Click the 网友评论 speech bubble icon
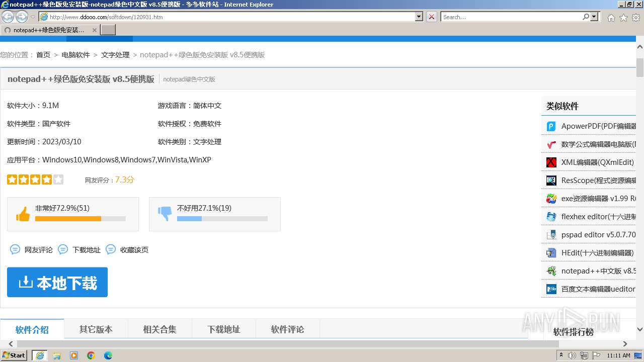The image size is (644, 362). point(15,249)
